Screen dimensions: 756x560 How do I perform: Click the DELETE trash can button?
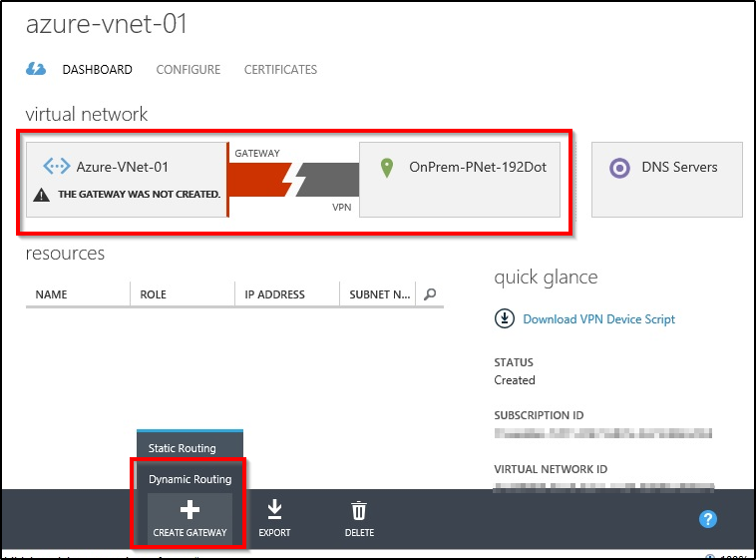[x=359, y=519]
